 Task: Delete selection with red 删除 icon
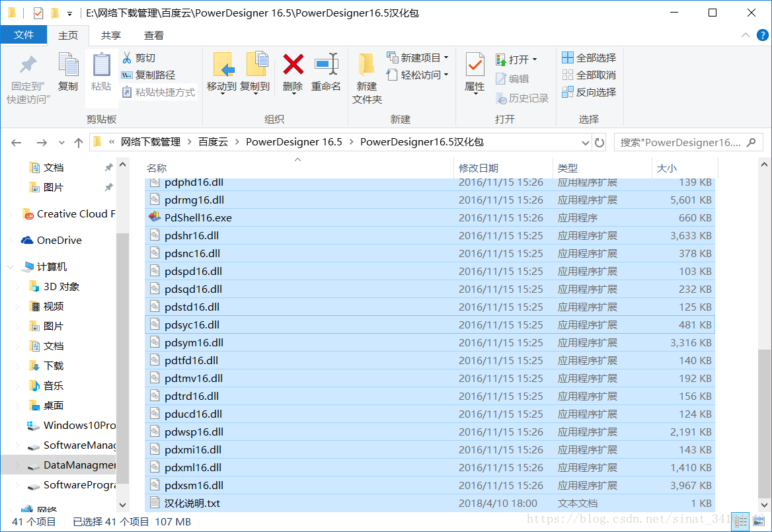(x=293, y=73)
